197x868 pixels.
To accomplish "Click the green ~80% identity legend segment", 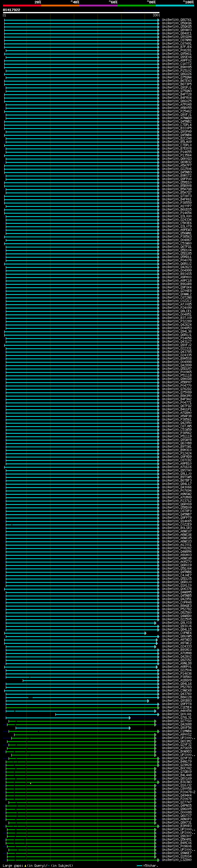I will coord(136,6).
